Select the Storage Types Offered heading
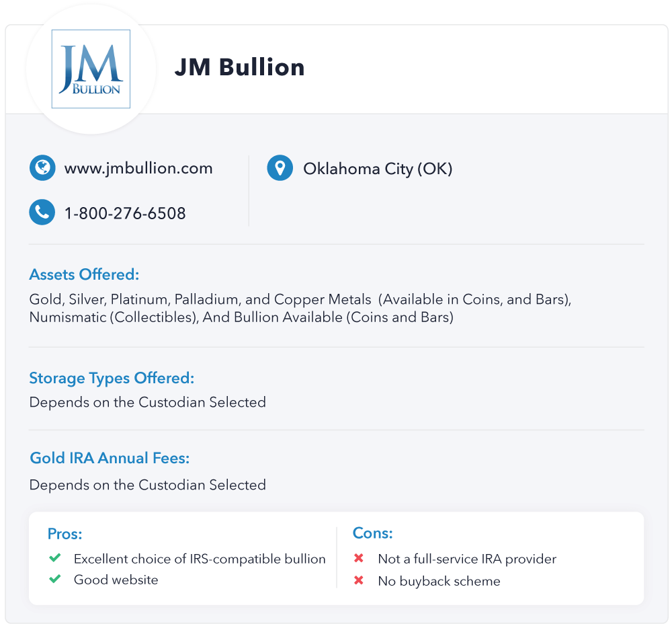 pos(112,378)
